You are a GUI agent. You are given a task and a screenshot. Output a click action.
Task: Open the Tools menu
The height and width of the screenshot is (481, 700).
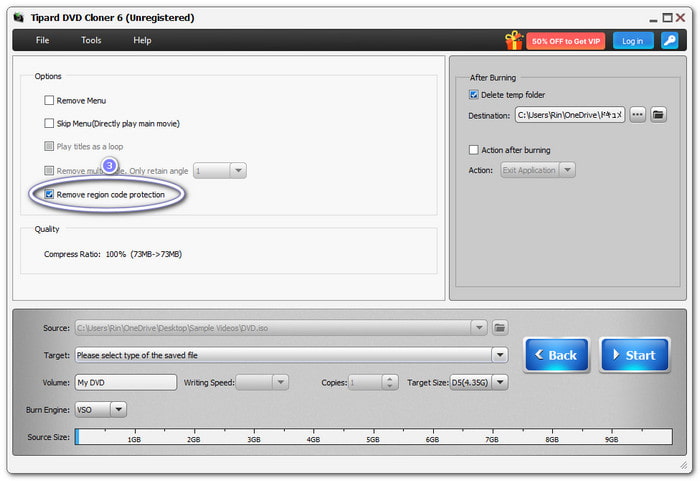[91, 40]
